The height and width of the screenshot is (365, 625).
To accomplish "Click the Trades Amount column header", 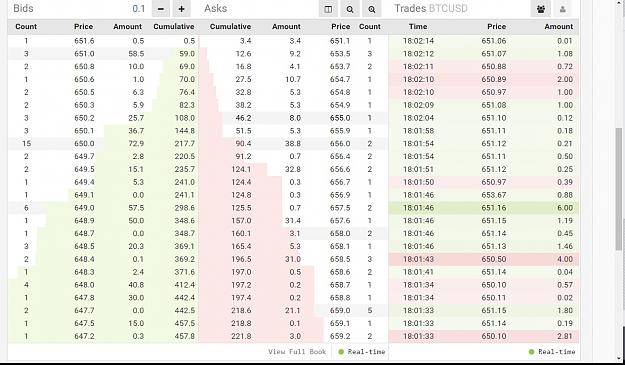I will (558, 27).
